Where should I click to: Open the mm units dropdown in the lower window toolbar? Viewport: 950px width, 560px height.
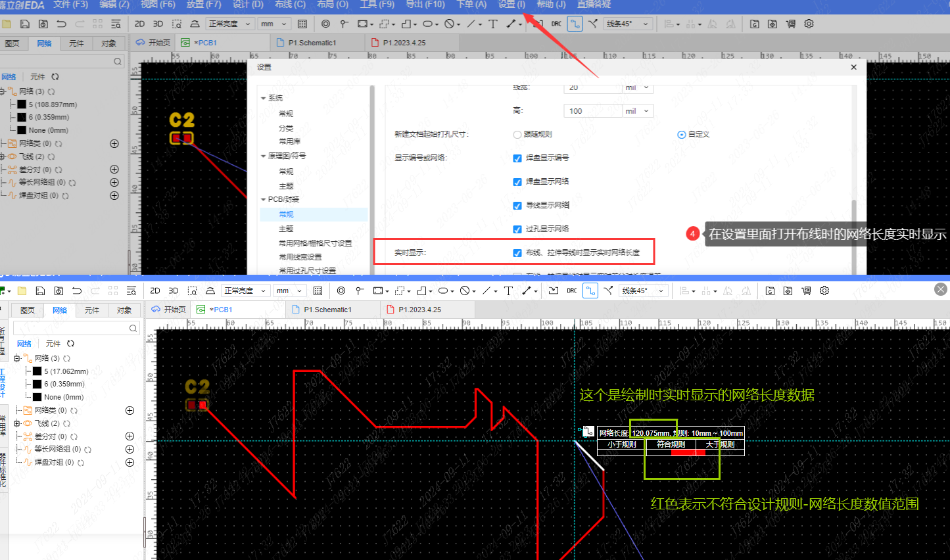click(289, 291)
